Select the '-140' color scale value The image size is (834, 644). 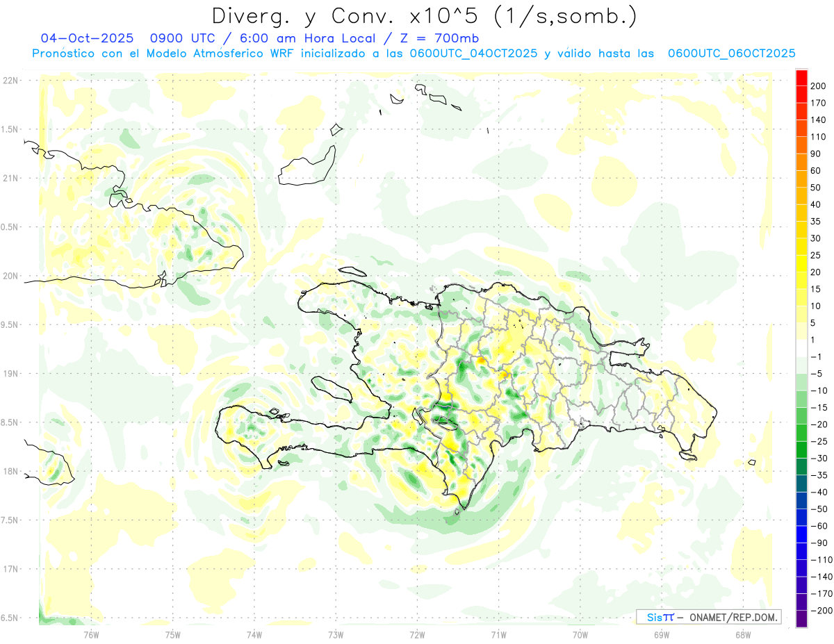click(822, 577)
